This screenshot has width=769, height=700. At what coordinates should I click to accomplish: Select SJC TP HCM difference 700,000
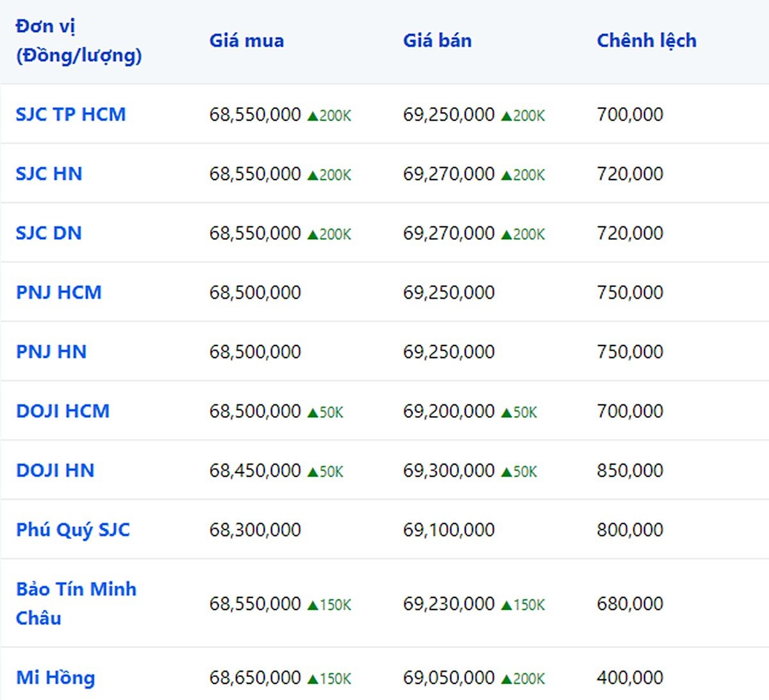[630, 115]
